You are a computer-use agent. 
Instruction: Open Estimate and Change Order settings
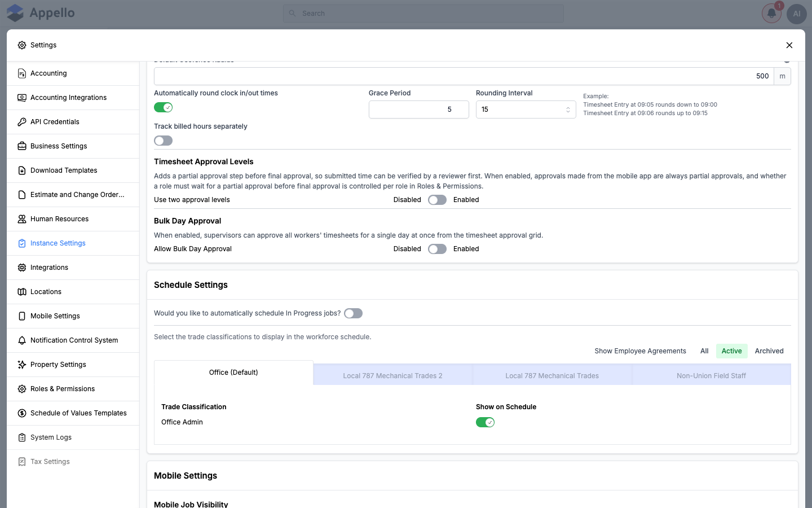73,195
